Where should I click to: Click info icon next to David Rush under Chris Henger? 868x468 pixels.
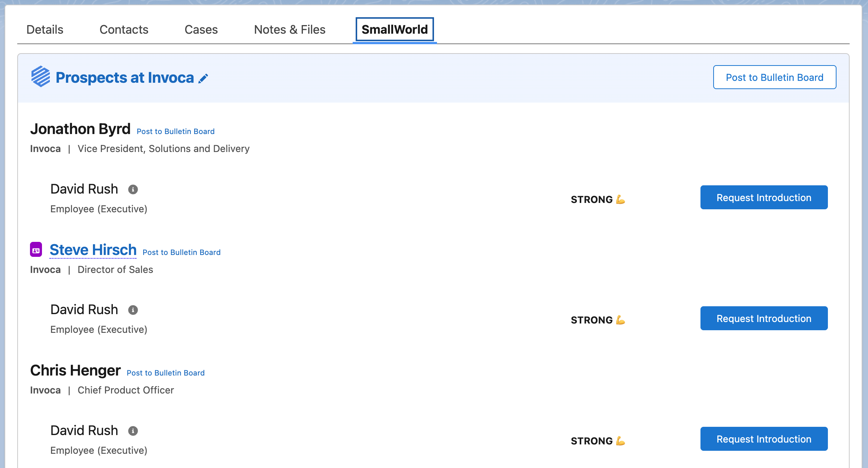coord(133,431)
